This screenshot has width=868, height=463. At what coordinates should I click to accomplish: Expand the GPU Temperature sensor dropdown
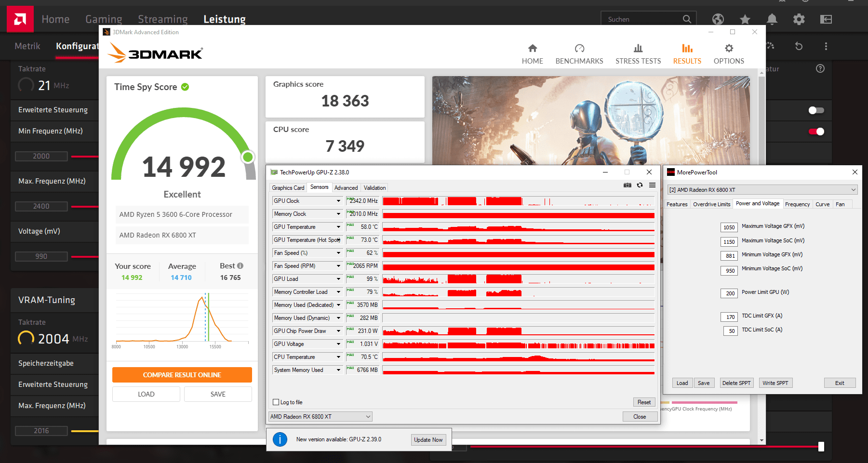[338, 227]
